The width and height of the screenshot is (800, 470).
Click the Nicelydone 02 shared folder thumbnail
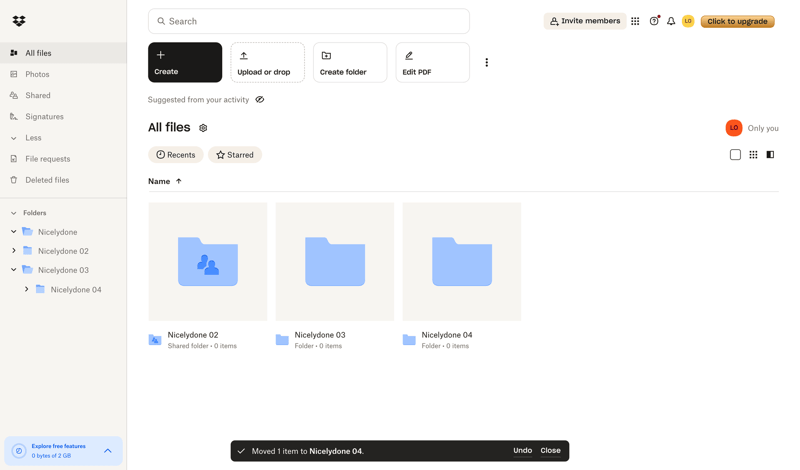click(208, 261)
